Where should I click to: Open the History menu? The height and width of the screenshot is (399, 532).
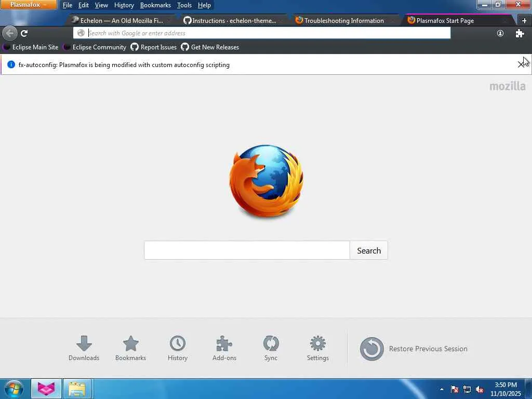[124, 5]
